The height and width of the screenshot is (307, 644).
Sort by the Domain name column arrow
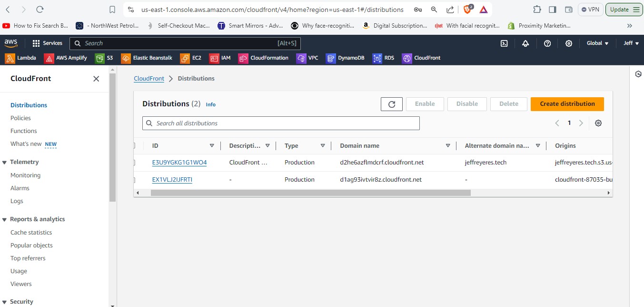pos(448,146)
